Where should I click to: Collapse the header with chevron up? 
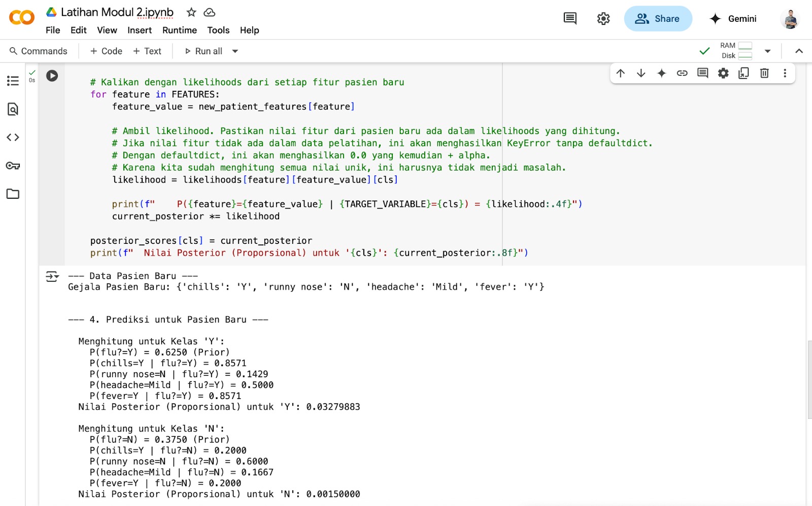(799, 51)
